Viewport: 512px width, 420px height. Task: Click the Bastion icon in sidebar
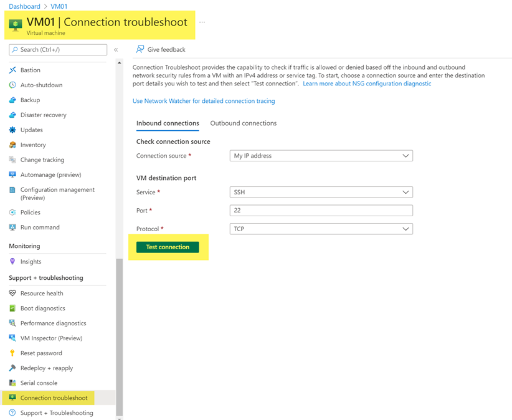click(12, 70)
